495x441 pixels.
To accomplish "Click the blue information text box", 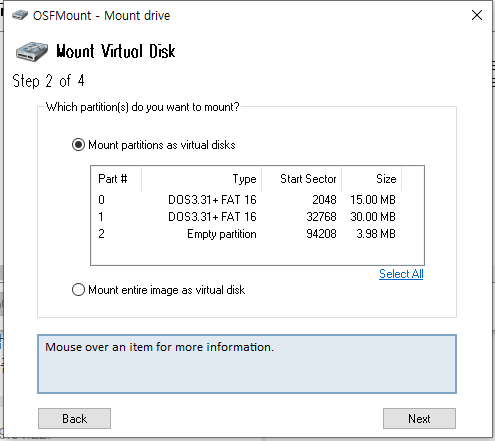I will 247,364.
